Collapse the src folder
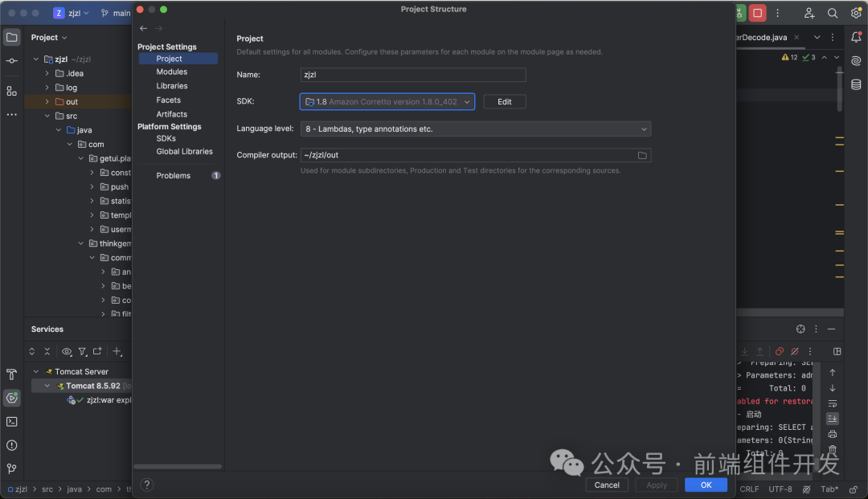 pyautogui.click(x=47, y=116)
